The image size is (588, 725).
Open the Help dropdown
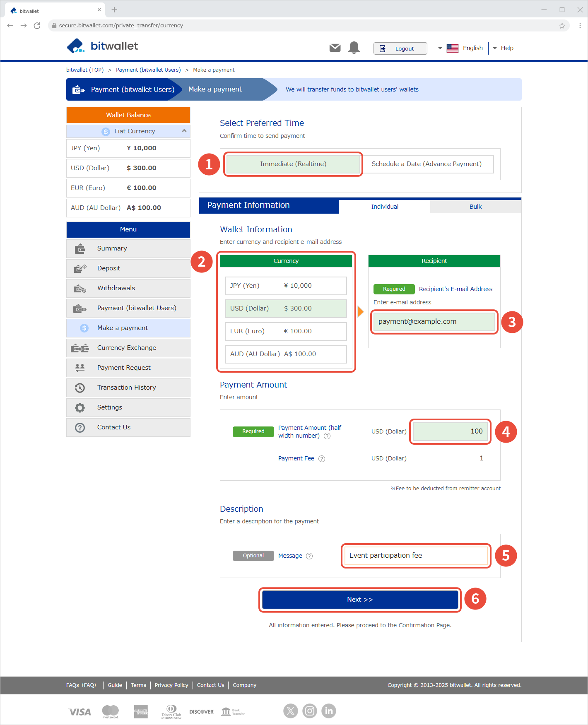[503, 48]
